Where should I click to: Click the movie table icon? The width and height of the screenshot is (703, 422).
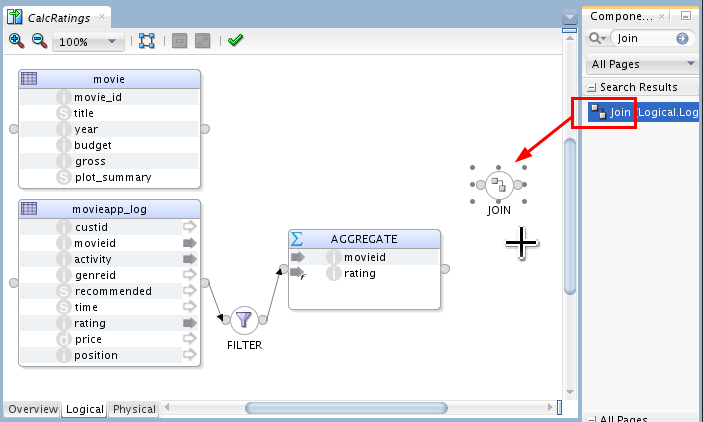click(x=29, y=78)
